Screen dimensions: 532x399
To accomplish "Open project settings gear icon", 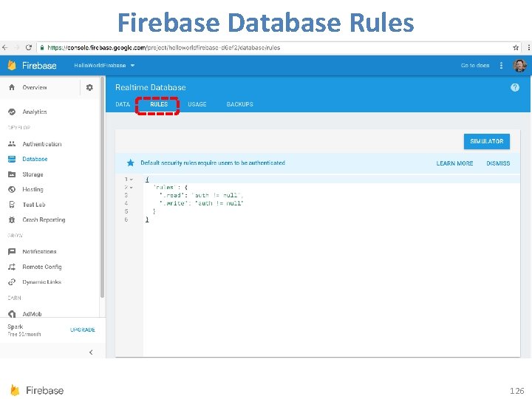I will (89, 87).
